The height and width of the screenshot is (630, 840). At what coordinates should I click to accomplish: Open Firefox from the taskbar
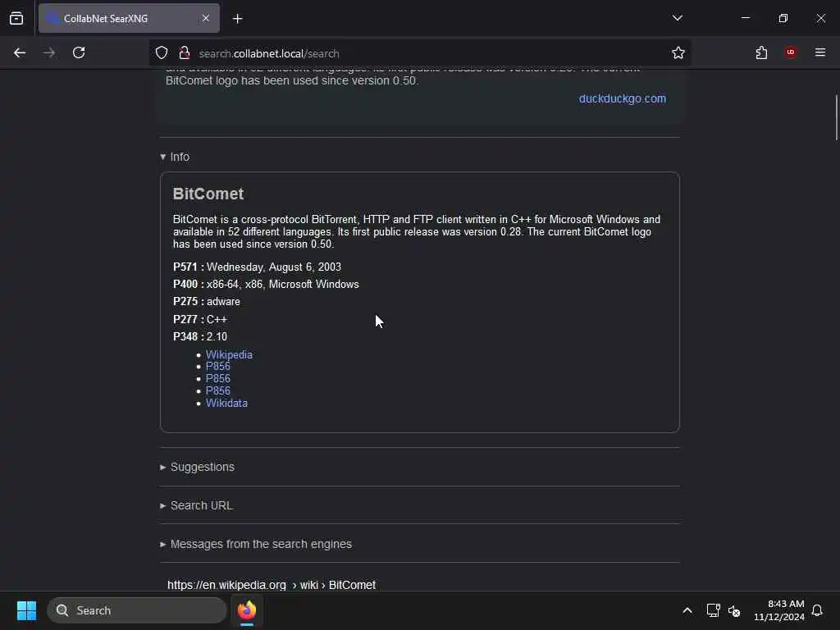point(247,610)
